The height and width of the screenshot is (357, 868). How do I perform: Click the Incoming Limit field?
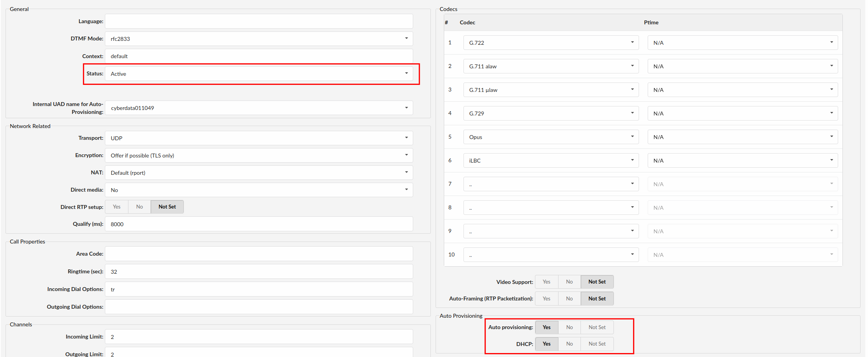259,337
